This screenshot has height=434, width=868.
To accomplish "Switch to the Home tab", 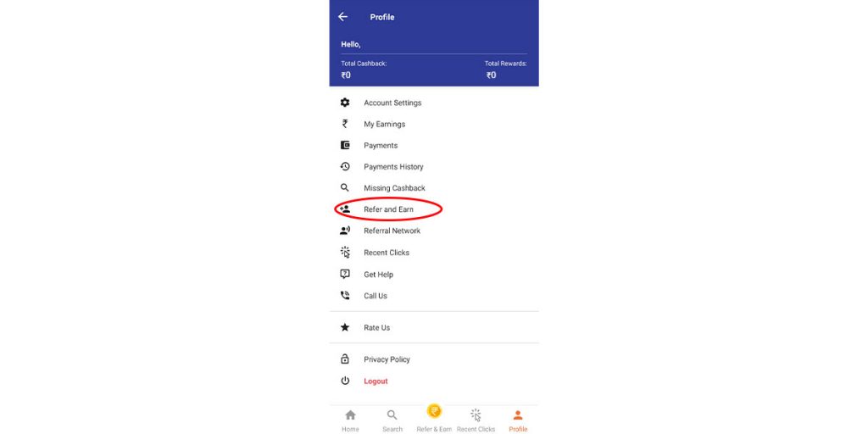I will click(350, 420).
